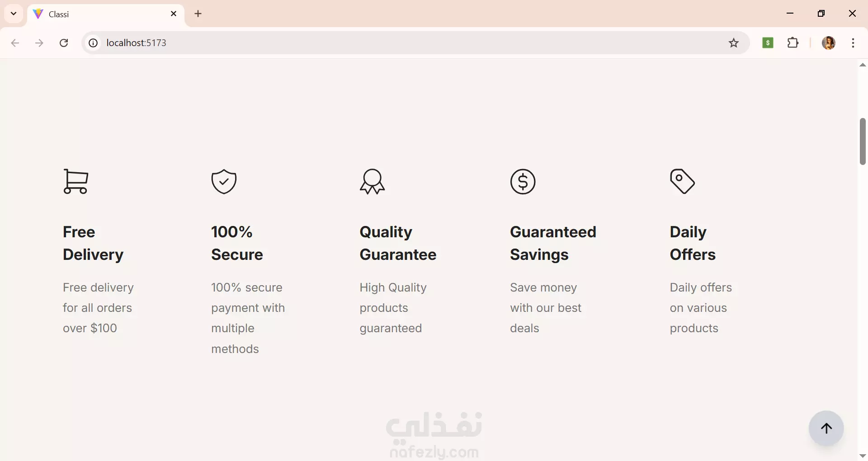Click the green dollar extension icon
Image resolution: width=868 pixels, height=461 pixels.
(768, 43)
